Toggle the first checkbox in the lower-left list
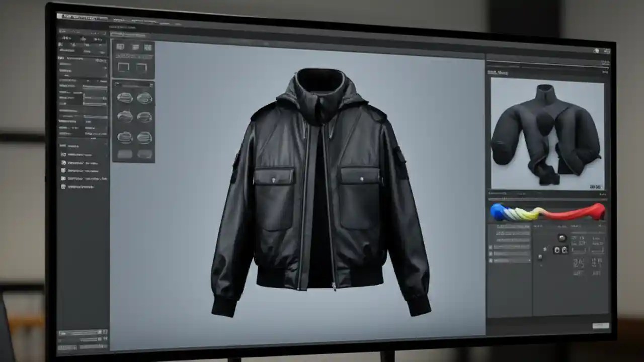644x362 pixels. [x=64, y=153]
